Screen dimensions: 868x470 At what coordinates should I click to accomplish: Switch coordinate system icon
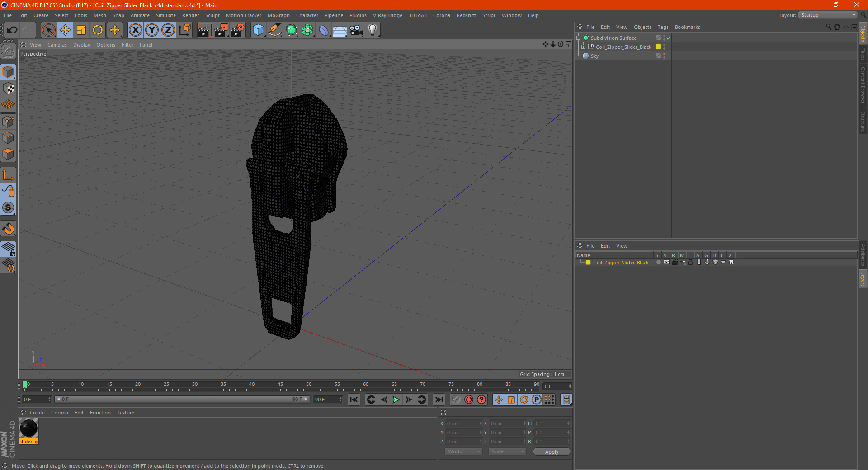[x=184, y=30]
